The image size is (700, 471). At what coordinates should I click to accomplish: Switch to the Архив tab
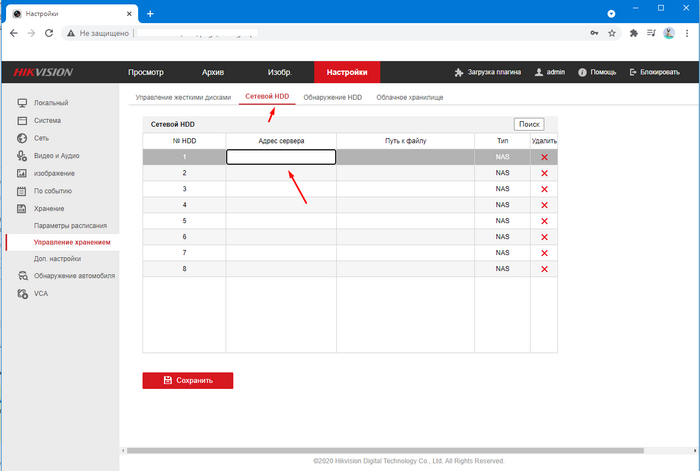[x=213, y=72]
